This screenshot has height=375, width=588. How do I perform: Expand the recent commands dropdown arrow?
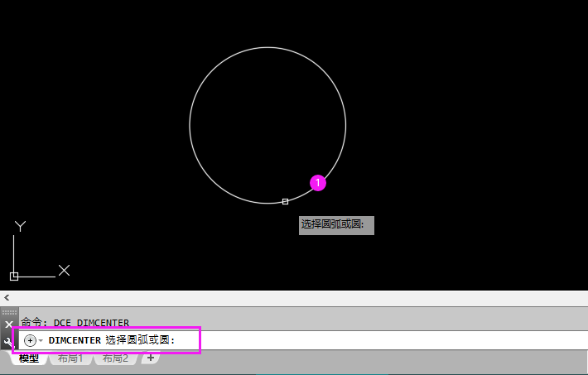click(x=41, y=340)
